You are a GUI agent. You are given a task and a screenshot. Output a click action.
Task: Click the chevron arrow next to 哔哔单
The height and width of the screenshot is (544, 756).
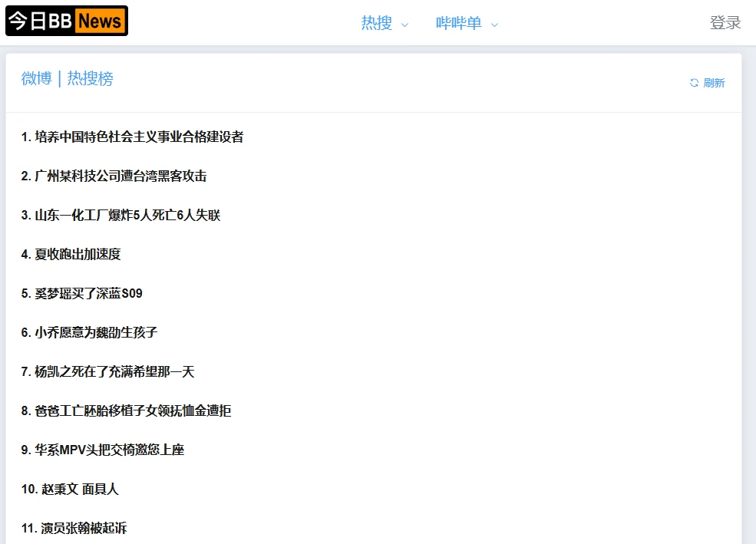494,25
